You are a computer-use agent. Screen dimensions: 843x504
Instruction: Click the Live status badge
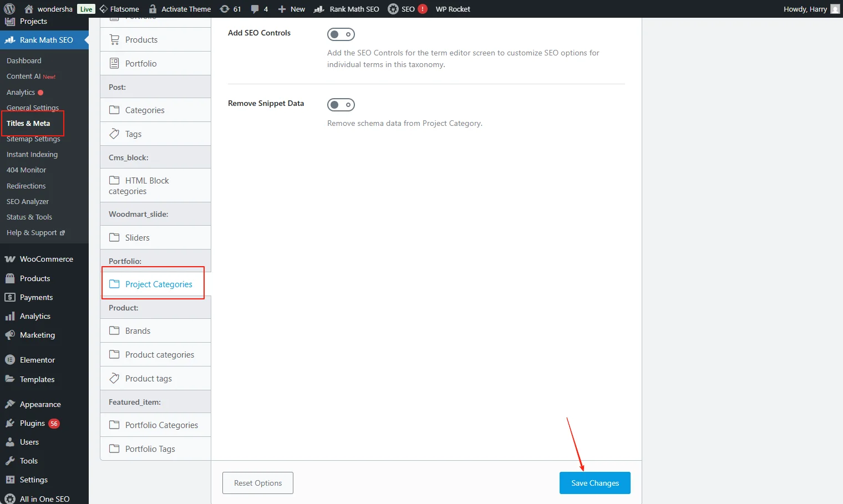click(x=87, y=9)
